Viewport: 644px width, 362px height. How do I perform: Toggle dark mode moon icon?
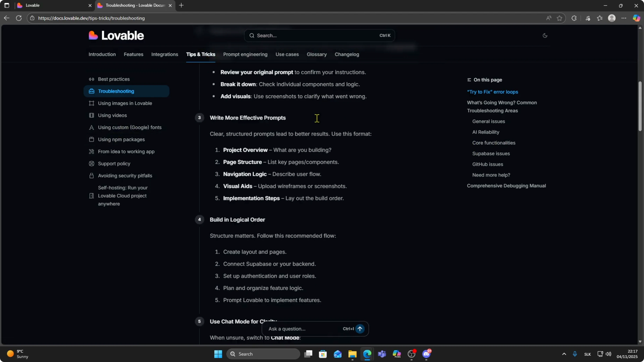545,36
